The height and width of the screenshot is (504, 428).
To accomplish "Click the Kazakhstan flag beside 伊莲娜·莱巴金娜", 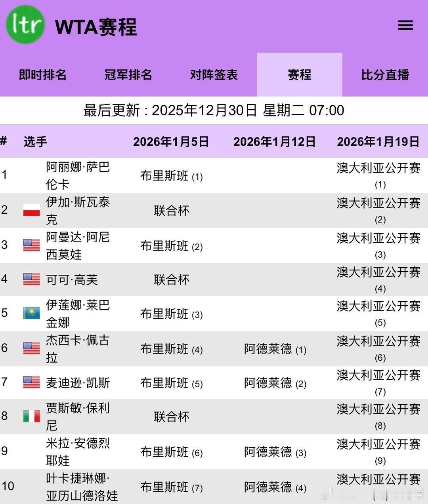I will pos(32,313).
